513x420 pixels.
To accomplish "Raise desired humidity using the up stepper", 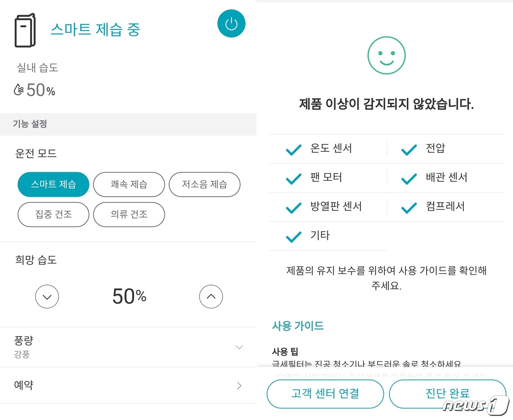I will (210, 296).
